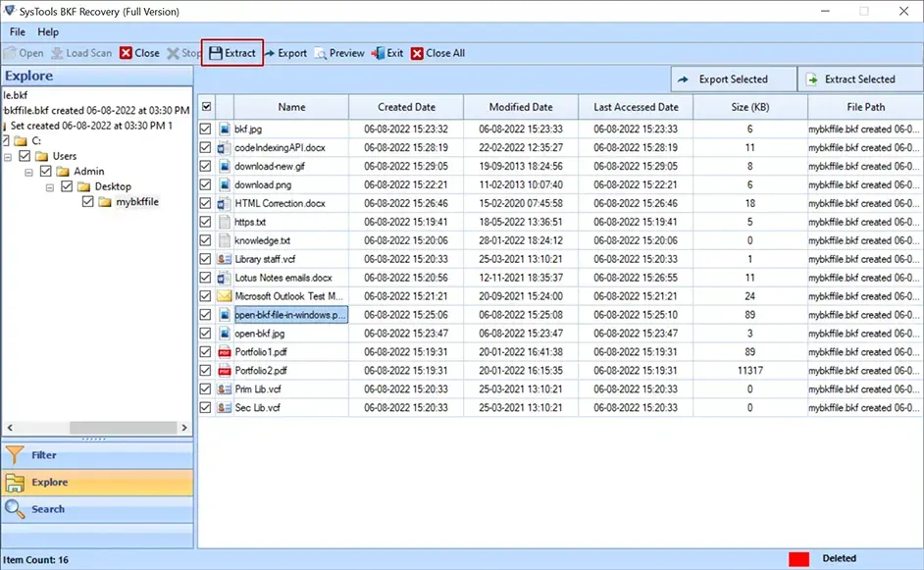Image resolution: width=924 pixels, height=570 pixels.
Task: Toggle the select-all checkbox in table header
Action: point(206,107)
